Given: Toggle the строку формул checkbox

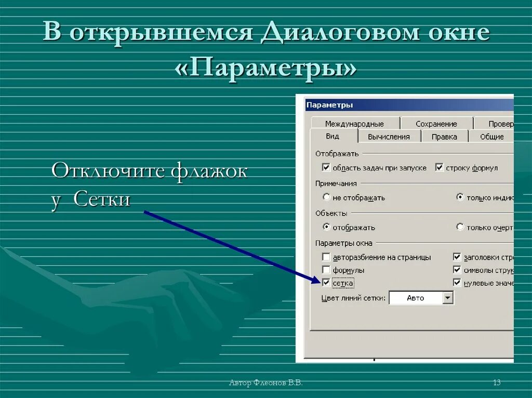Looking at the screenshot, I should (x=439, y=167).
